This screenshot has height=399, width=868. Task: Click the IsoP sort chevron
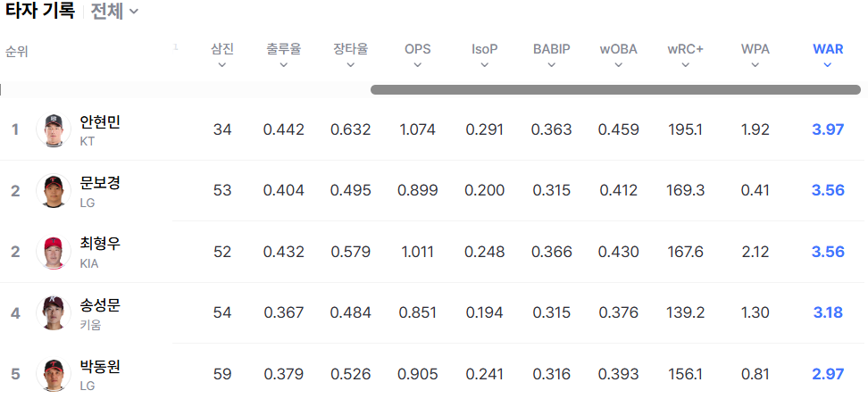485,64
